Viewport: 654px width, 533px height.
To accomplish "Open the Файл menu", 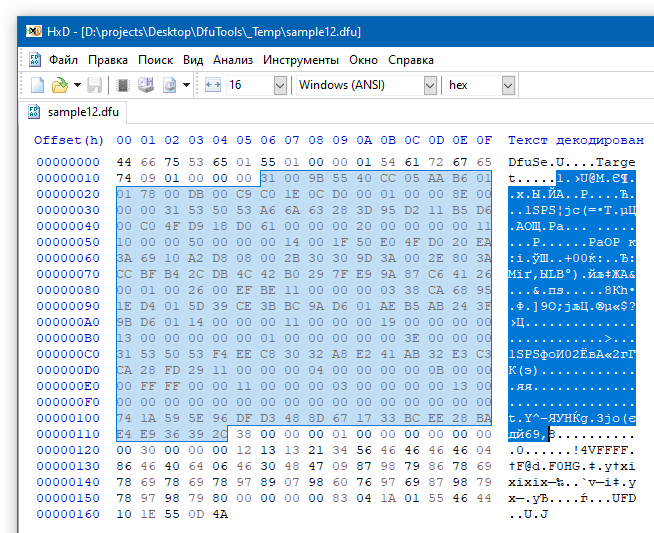I will (x=63, y=60).
